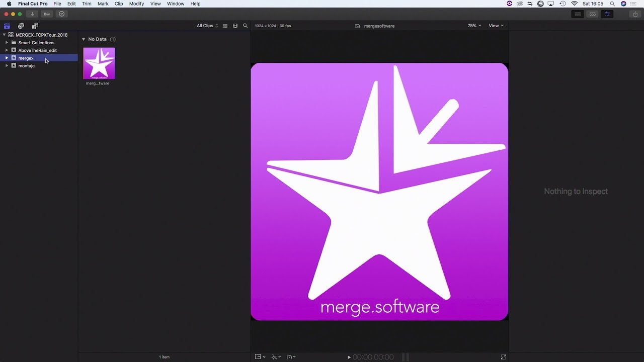Collapse the No Data group
Screen dimensions: 644x362
point(84,39)
